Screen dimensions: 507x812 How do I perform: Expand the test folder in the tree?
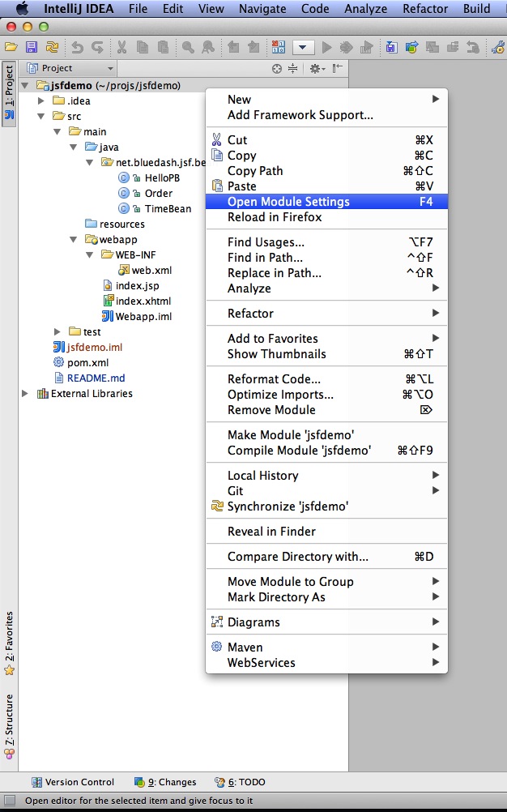pyautogui.click(x=58, y=331)
